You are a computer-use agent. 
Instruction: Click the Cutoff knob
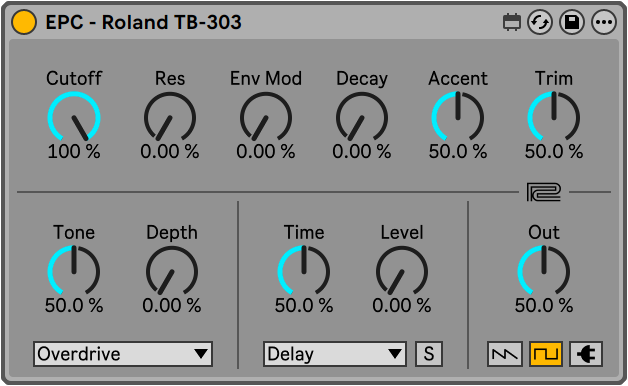point(74,117)
